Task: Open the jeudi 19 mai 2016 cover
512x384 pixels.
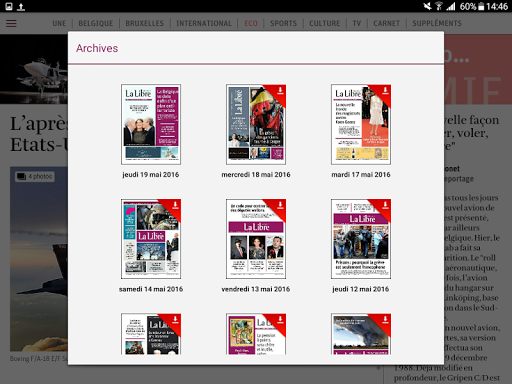Action: click(151, 124)
